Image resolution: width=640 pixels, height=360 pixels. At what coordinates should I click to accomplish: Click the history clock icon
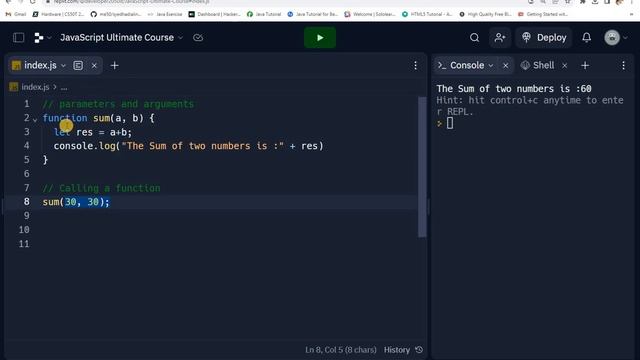pyautogui.click(x=419, y=350)
